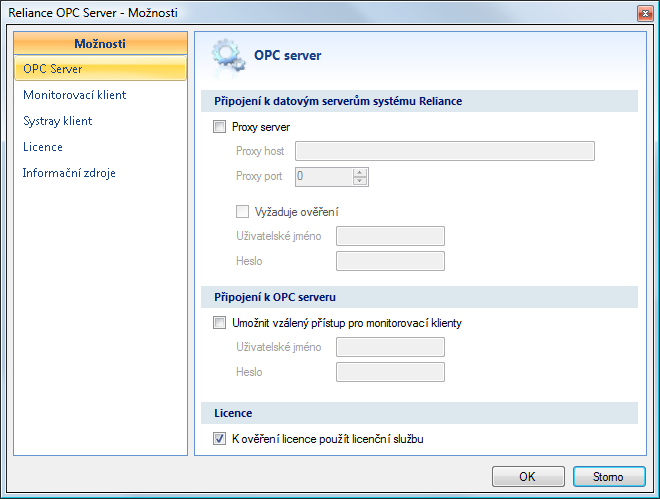
Task: Increase Proxy port with up arrow
Action: point(360,173)
